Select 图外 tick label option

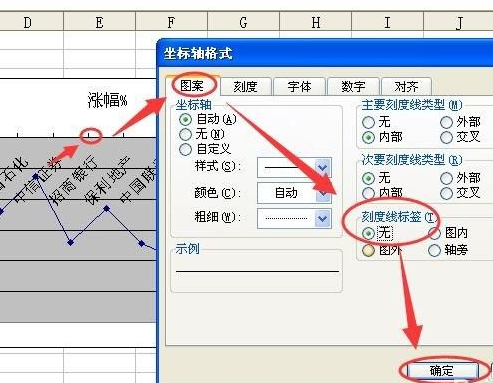coord(368,250)
